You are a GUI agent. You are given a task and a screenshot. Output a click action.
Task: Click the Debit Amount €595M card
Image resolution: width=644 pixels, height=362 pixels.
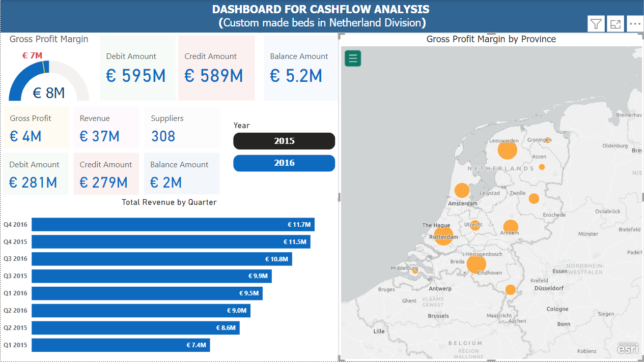click(137, 67)
